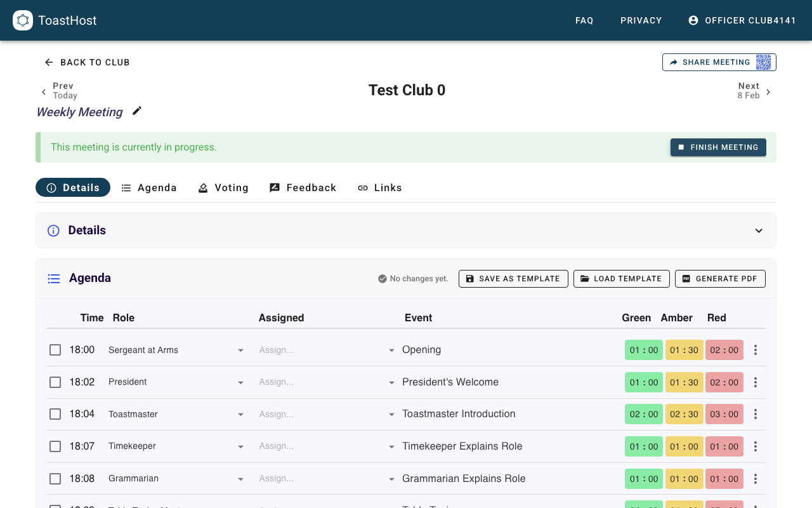Click the ToastHost logo icon
Screen dimensions: 812x508
point(23,20)
